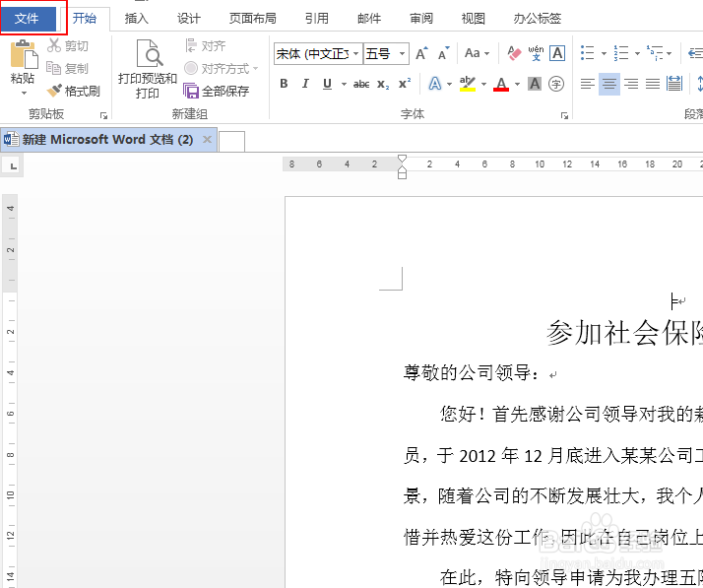This screenshot has height=588, width=703.
Task: Click the 剪切 cut button
Action: 68,45
